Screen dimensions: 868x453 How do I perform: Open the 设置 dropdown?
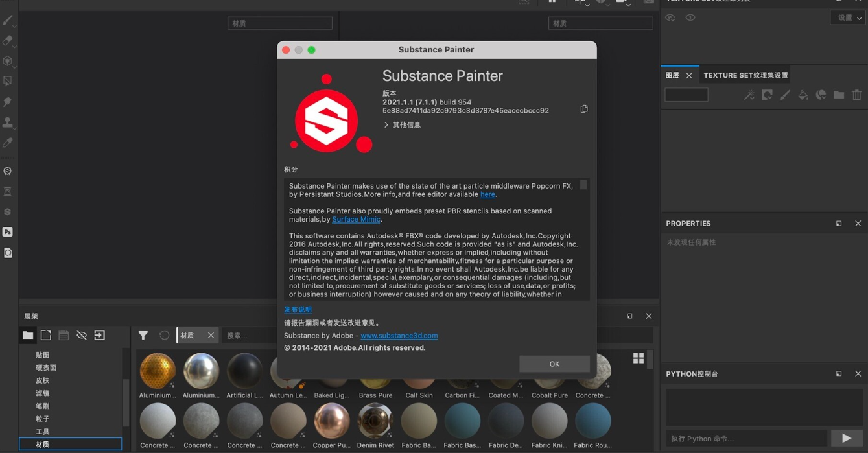tap(847, 17)
